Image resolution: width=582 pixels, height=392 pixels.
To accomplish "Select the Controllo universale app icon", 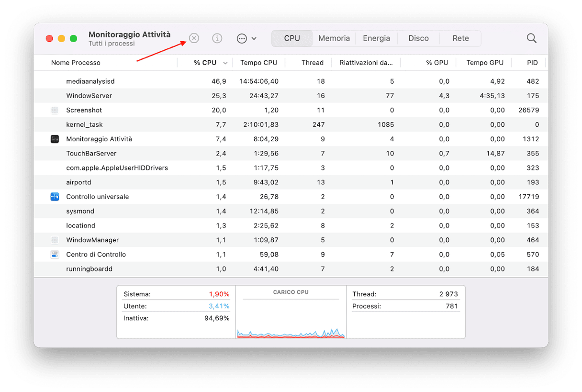I will tap(55, 197).
